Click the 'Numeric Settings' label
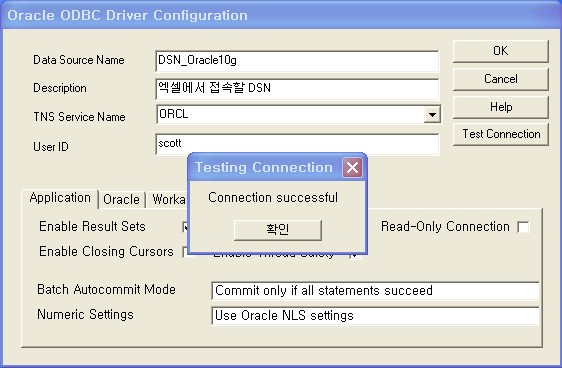562x368 pixels. [85, 314]
